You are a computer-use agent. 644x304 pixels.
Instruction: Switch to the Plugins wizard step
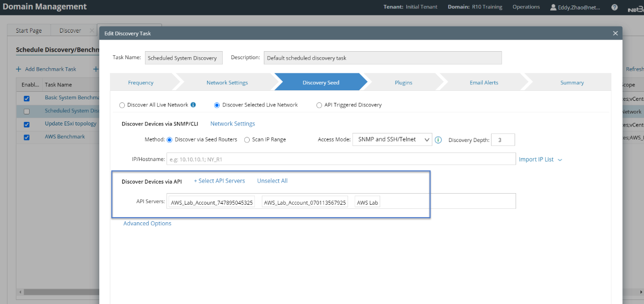coord(403,83)
